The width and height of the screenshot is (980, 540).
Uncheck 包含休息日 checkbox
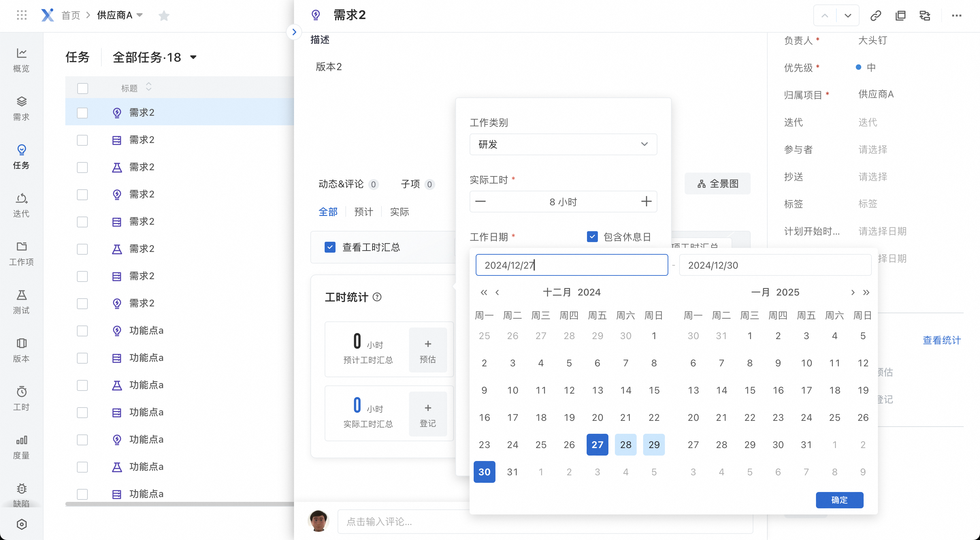click(592, 237)
